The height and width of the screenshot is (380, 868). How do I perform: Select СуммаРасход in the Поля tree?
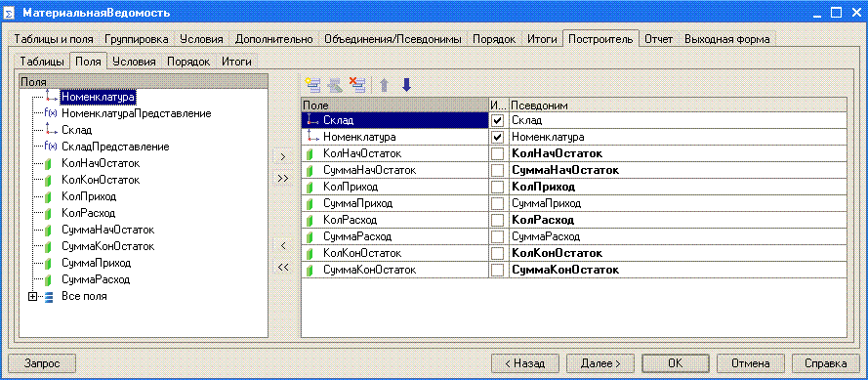pyautogui.click(x=96, y=279)
